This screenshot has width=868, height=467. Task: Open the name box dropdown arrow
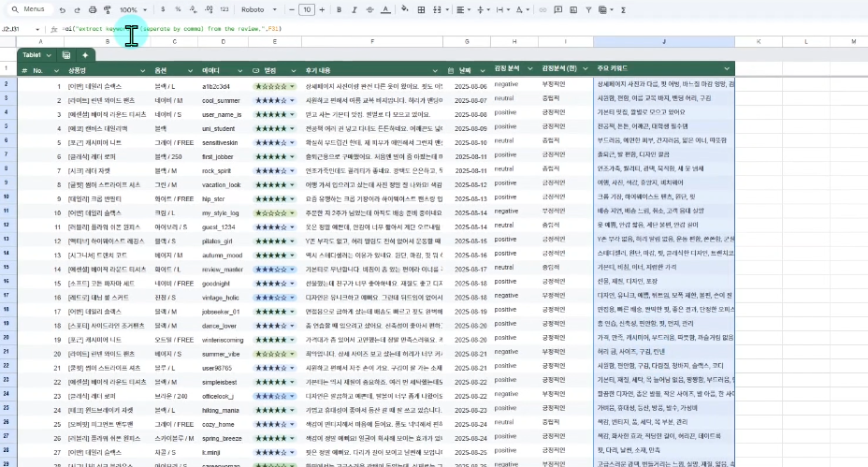coord(37,29)
